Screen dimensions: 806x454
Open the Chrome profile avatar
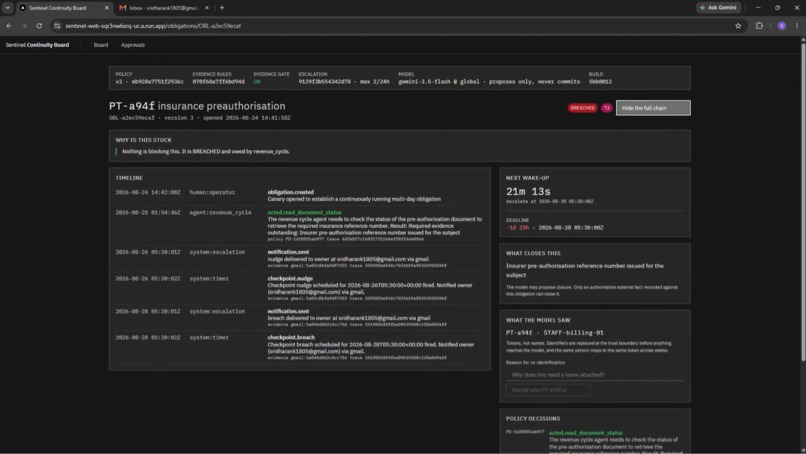click(x=781, y=26)
